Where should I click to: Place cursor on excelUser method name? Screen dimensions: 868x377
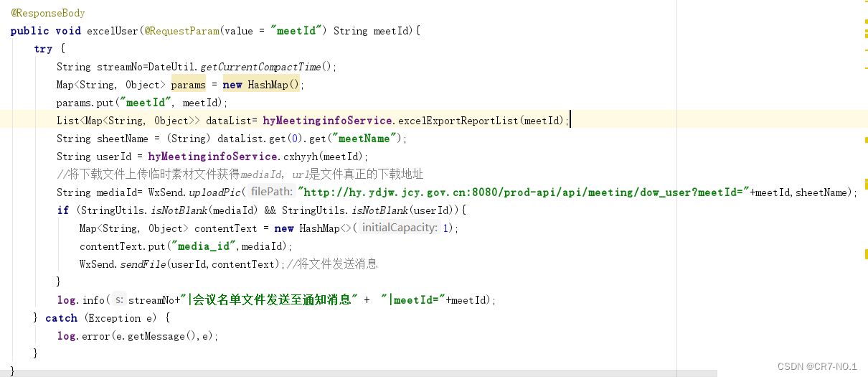pos(113,31)
